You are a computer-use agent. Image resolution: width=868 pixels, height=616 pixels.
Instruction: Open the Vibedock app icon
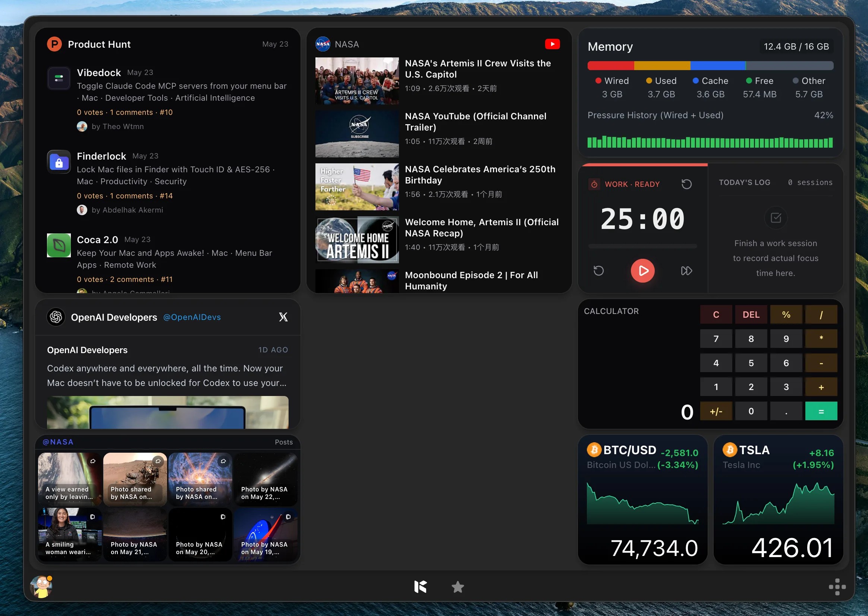[59, 79]
